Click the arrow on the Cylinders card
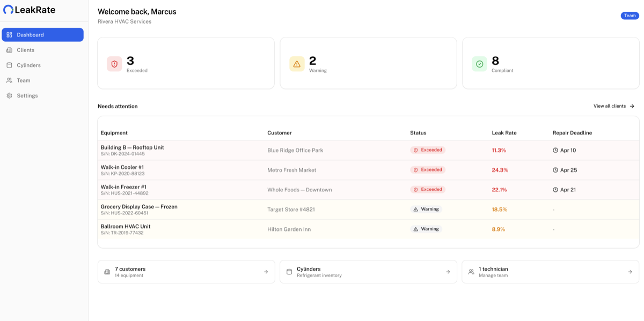 coord(449,272)
